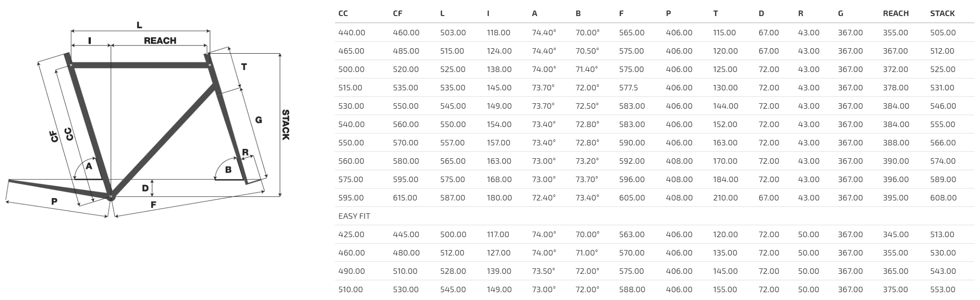Select the CC column header
The image size is (980, 300).
[343, 13]
